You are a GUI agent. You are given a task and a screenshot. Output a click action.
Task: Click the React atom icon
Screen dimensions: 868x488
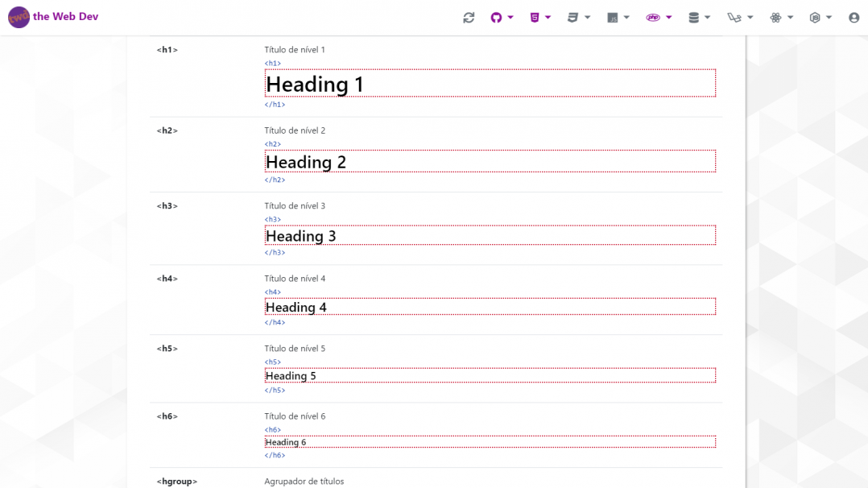pyautogui.click(x=775, y=18)
